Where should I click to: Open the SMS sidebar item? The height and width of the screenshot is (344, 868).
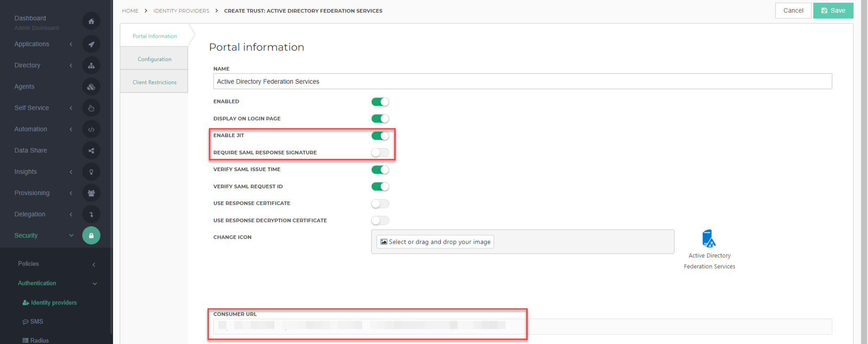(x=33, y=321)
